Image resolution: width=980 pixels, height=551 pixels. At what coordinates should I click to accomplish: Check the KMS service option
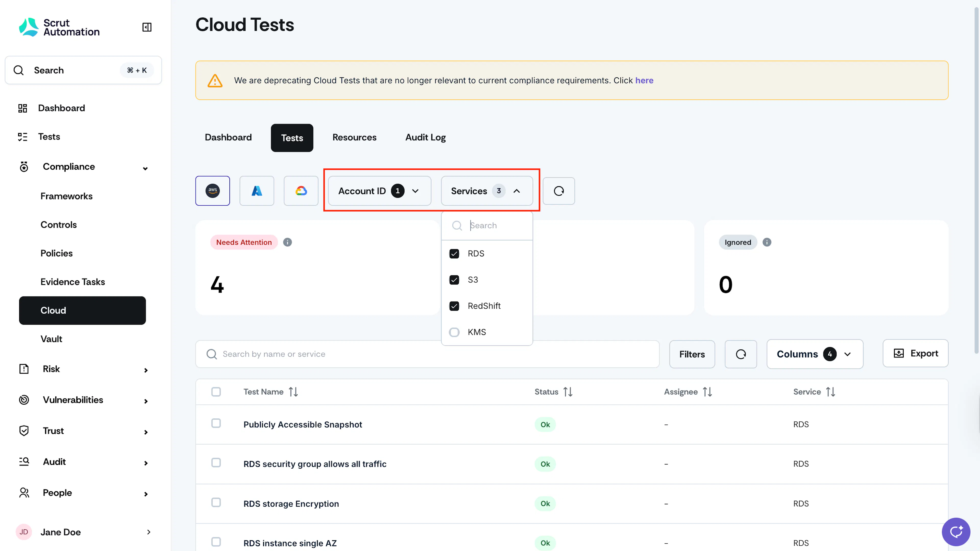[x=454, y=332]
